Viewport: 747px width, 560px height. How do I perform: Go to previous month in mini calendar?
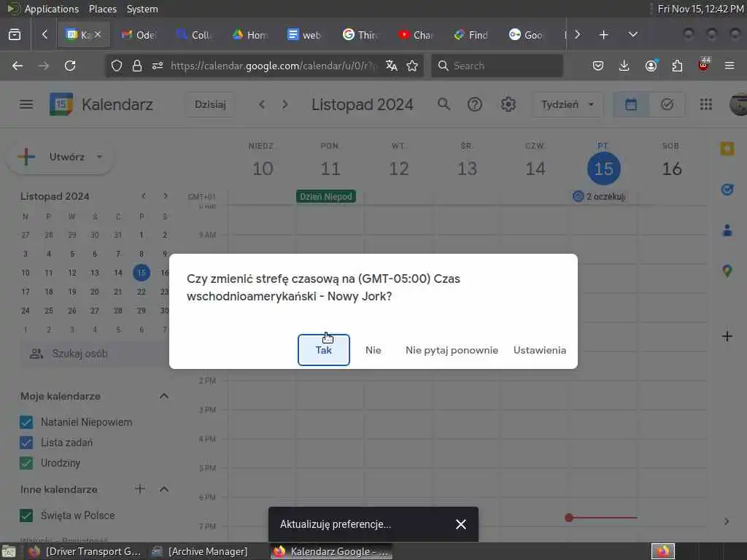click(x=144, y=196)
